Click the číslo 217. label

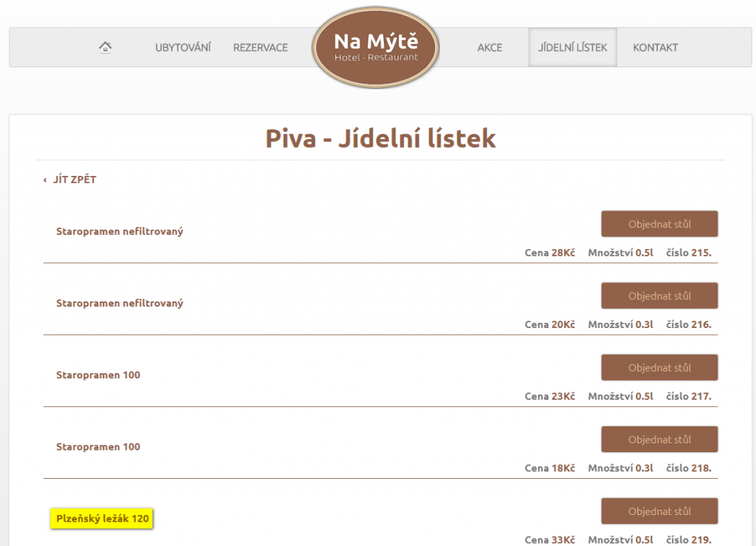tap(689, 397)
